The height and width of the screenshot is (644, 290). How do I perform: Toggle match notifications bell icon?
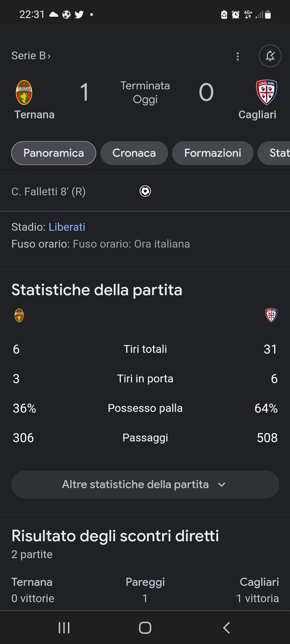[x=270, y=56]
